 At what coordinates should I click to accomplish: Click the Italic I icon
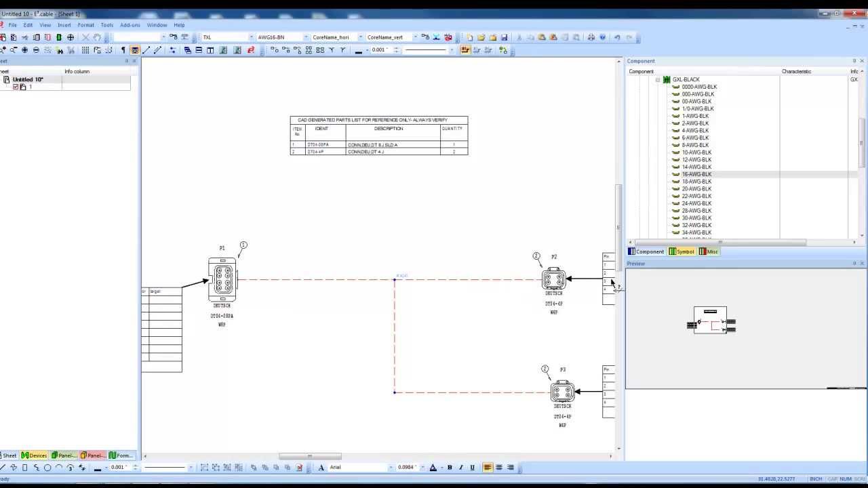[x=461, y=467]
